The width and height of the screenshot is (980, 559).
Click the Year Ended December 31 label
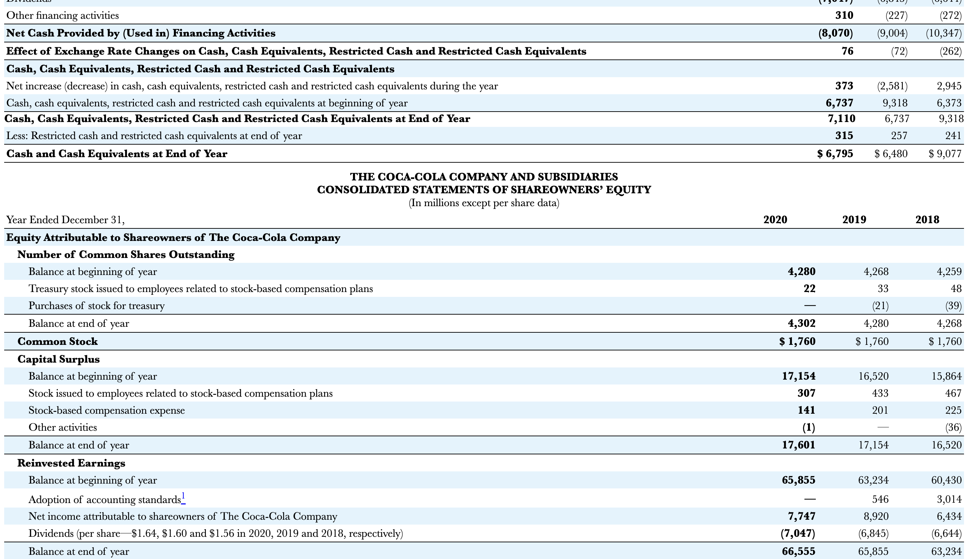(65, 220)
